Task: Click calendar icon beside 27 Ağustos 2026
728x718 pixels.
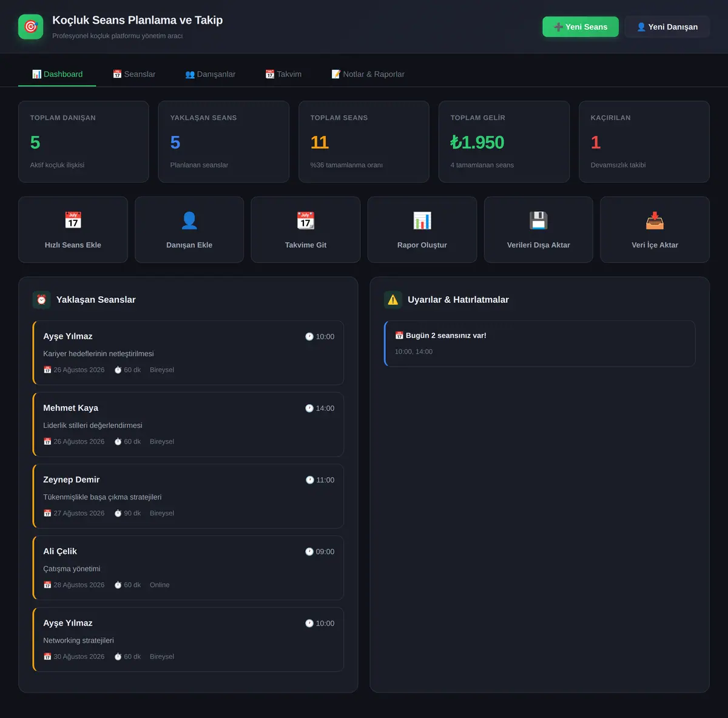Action: pyautogui.click(x=47, y=513)
